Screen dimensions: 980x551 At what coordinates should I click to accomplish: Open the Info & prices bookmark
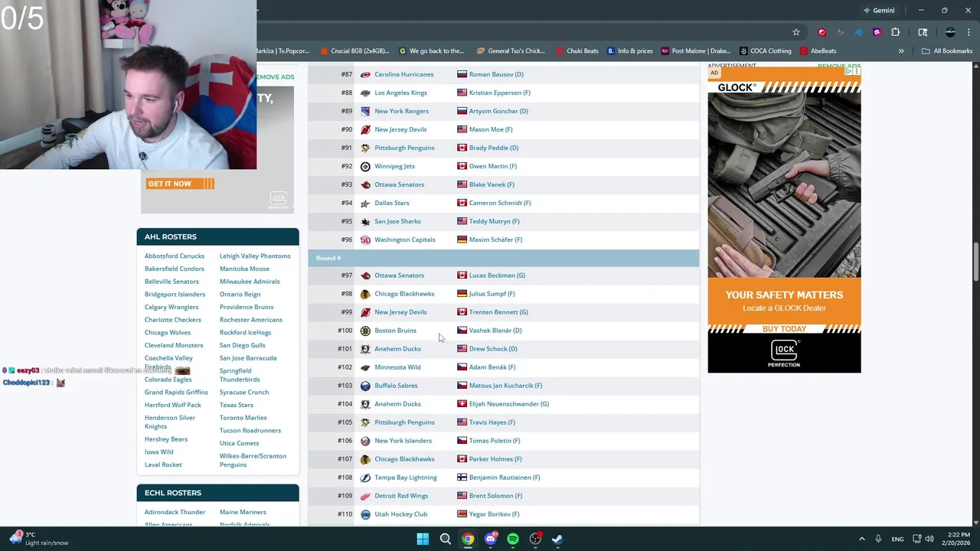tap(630, 51)
